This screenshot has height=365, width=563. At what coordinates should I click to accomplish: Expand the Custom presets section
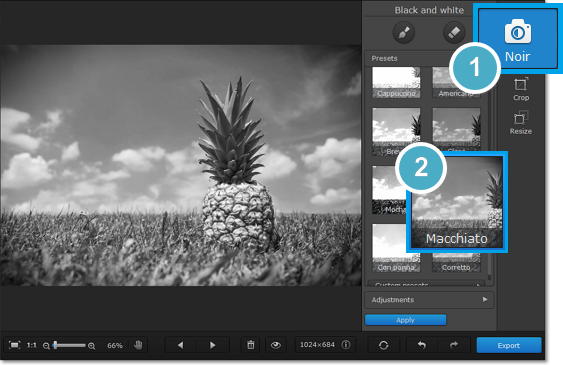click(427, 284)
